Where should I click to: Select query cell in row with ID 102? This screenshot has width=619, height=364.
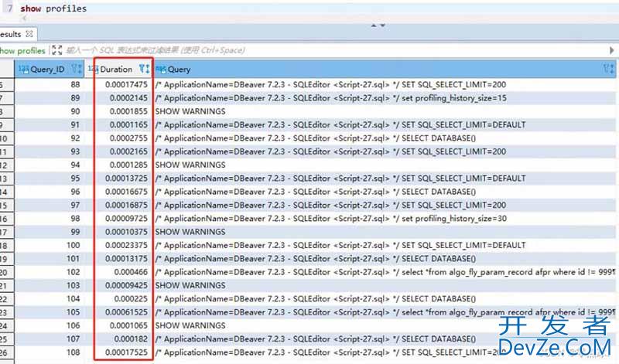(x=385, y=272)
